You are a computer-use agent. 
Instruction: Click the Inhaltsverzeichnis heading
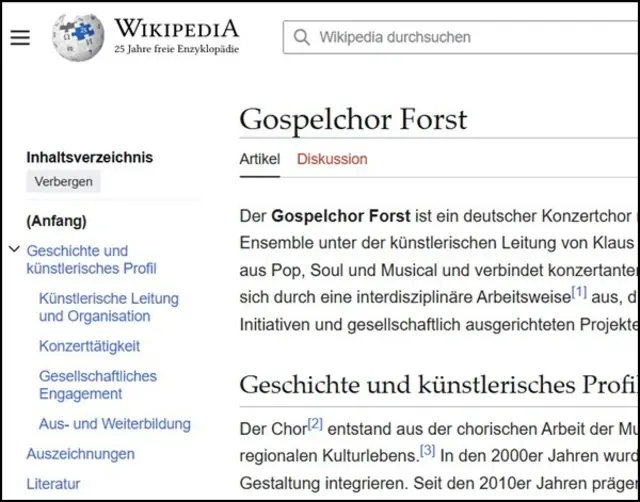[x=90, y=157]
